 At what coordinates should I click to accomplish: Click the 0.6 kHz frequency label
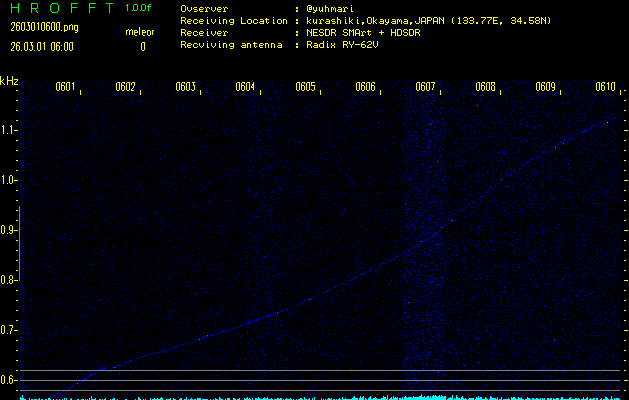point(9,380)
